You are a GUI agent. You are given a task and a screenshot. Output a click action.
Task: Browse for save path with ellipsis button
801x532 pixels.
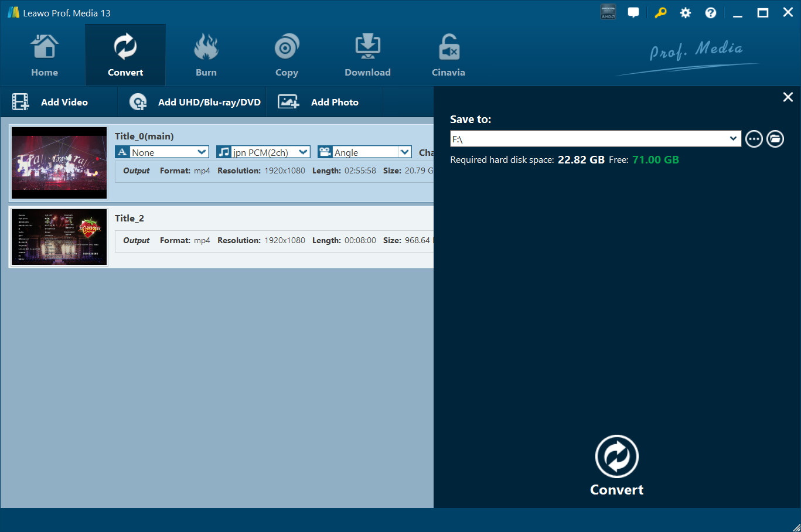click(754, 139)
